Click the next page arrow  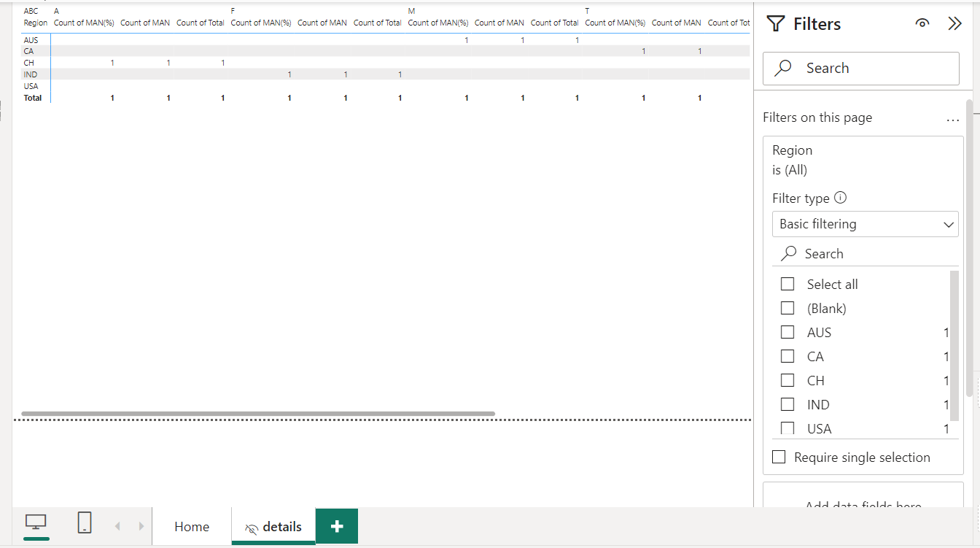pos(141,526)
